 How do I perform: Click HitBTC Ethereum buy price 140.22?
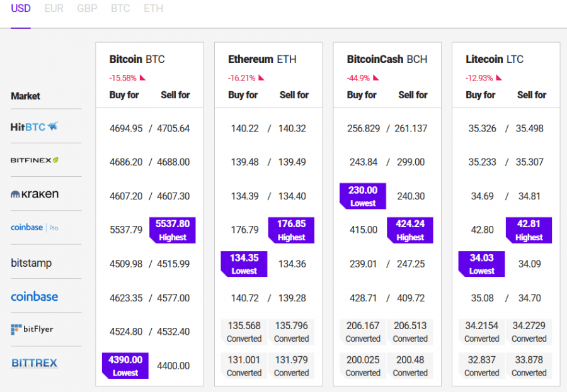click(x=245, y=128)
